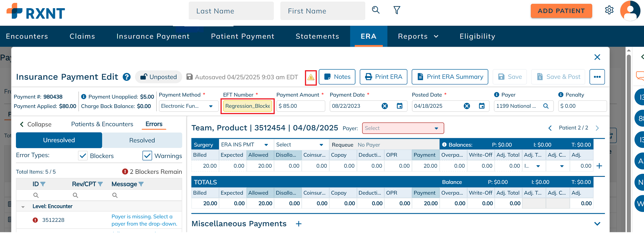Click the Print ERA Summary button
Viewport: 644px width, 233px height.
(x=450, y=77)
